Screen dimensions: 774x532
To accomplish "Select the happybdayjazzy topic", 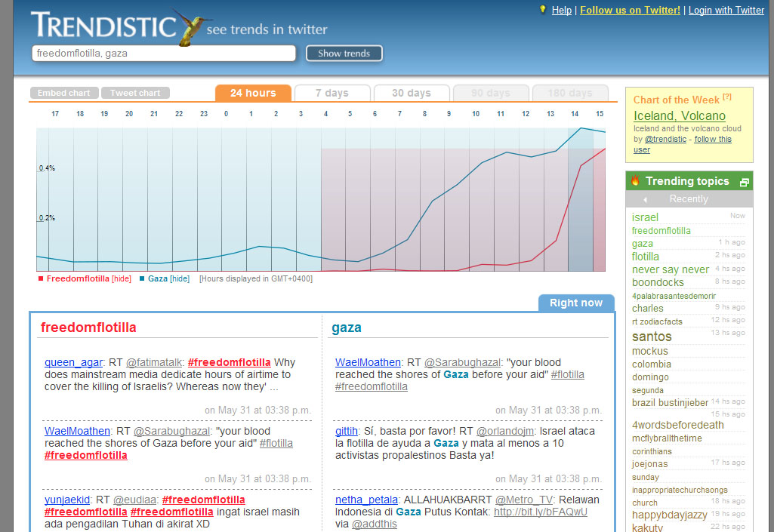I will pyautogui.click(x=669, y=515).
